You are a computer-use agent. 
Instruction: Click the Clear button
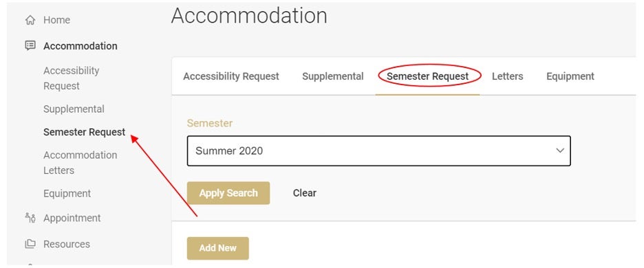tap(304, 193)
